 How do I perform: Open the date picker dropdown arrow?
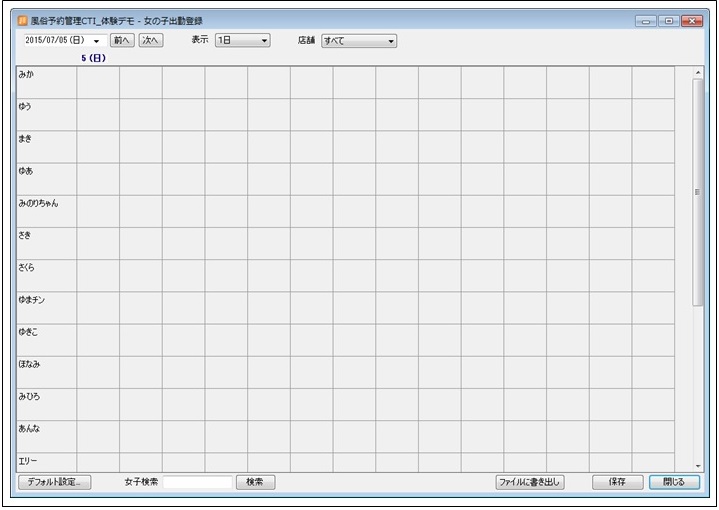point(97,41)
